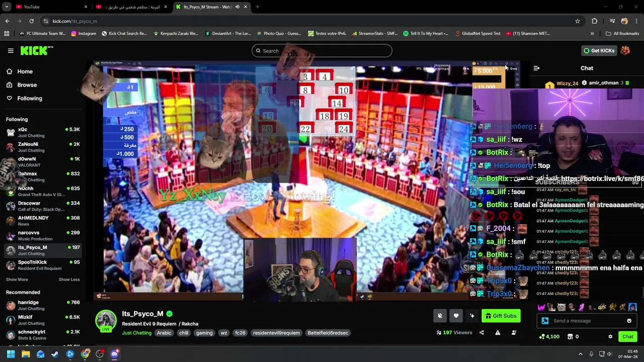Click the Its_Psyco_M streamer avatar
Screen dimensions: 644x362
pyautogui.click(x=106, y=321)
